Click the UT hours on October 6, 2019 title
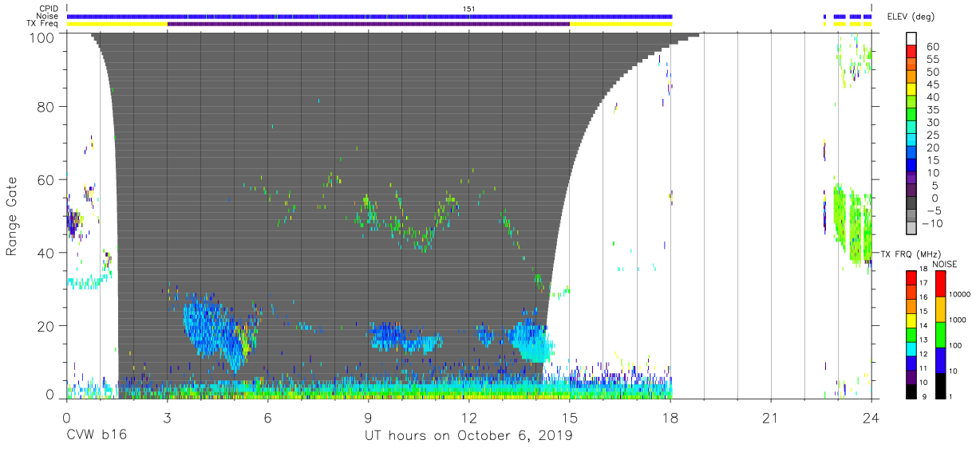980x452 pixels. click(x=468, y=436)
